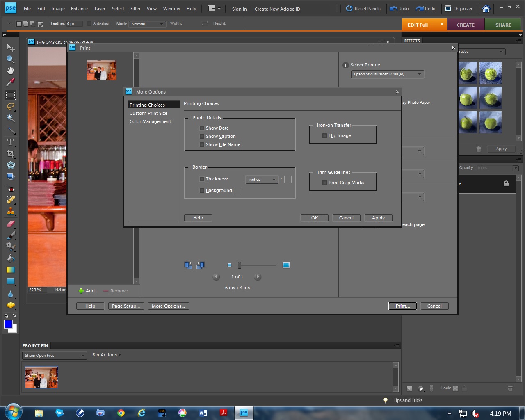Select the Red Eye Removal tool
The height and width of the screenshot is (420, 525).
[10, 189]
